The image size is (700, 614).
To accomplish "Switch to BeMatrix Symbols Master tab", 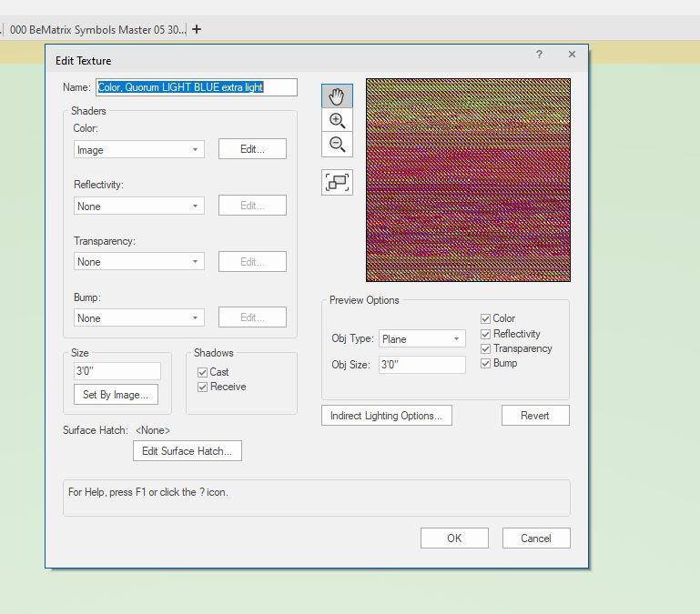I will pos(96,29).
